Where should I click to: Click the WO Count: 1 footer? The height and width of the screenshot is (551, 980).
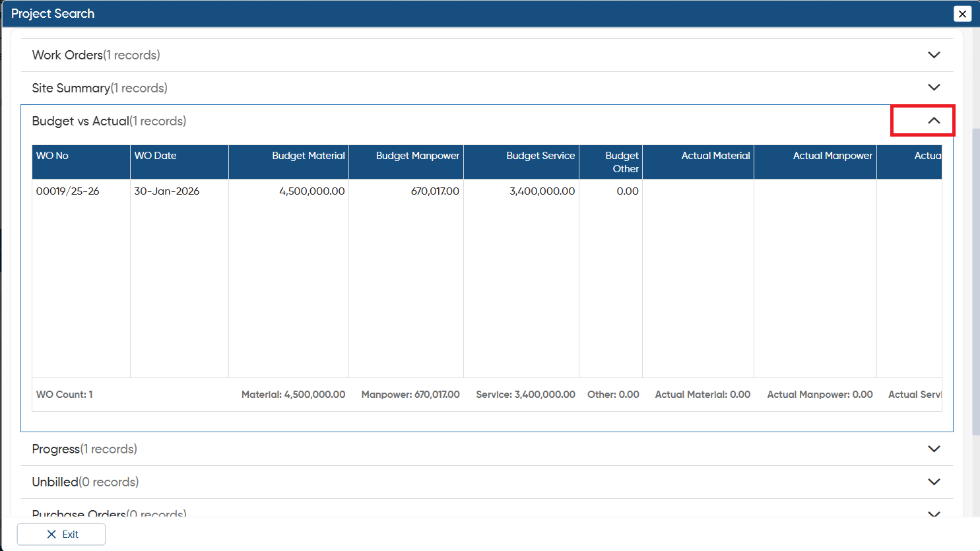tap(65, 395)
